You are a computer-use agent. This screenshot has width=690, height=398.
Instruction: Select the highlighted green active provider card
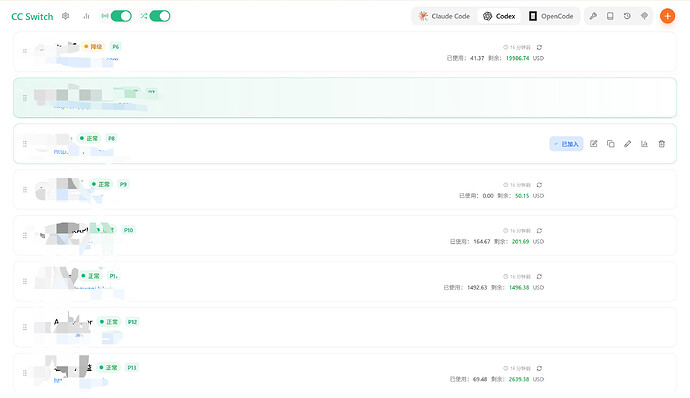pos(345,98)
